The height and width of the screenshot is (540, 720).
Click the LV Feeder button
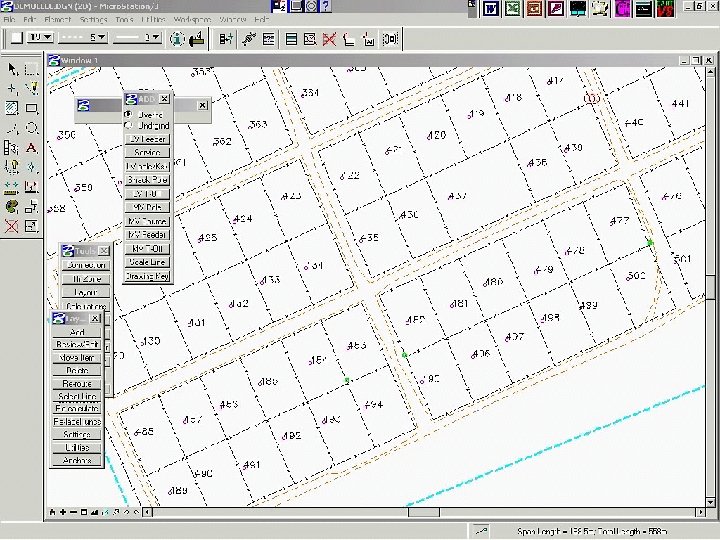(x=147, y=139)
